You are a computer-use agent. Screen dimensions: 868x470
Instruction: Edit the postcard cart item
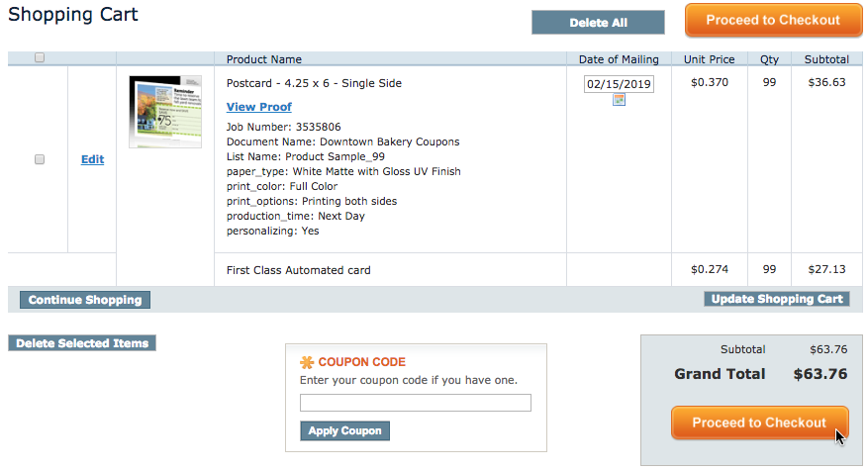coord(92,159)
